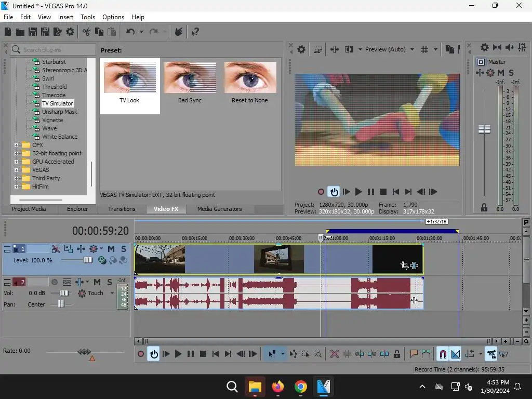Expand the VEGAS plug-in folder
532x399 pixels.
(16, 170)
